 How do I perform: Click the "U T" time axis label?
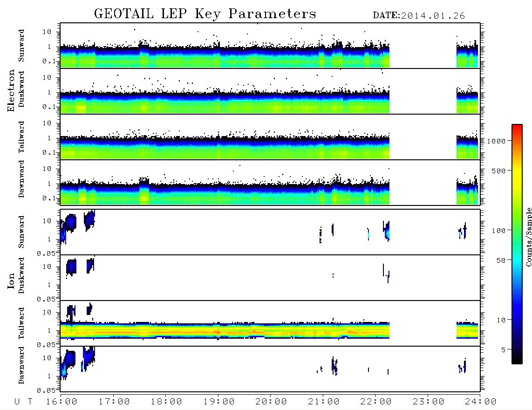(x=23, y=402)
